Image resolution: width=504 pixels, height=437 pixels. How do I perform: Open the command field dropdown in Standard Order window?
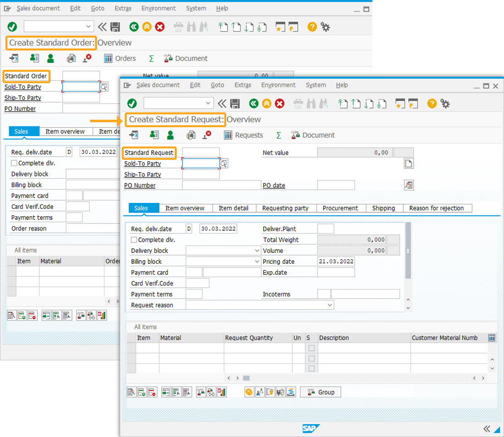[88, 27]
